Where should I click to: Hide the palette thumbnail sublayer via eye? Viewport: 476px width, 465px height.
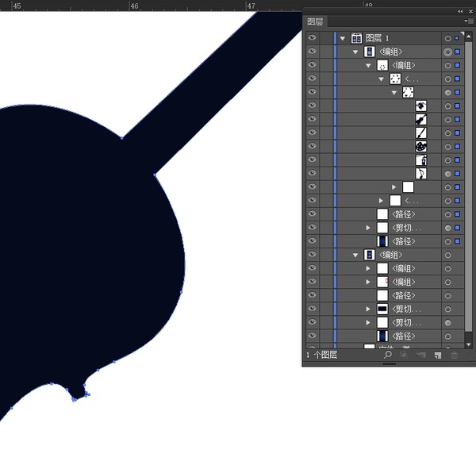(312, 146)
